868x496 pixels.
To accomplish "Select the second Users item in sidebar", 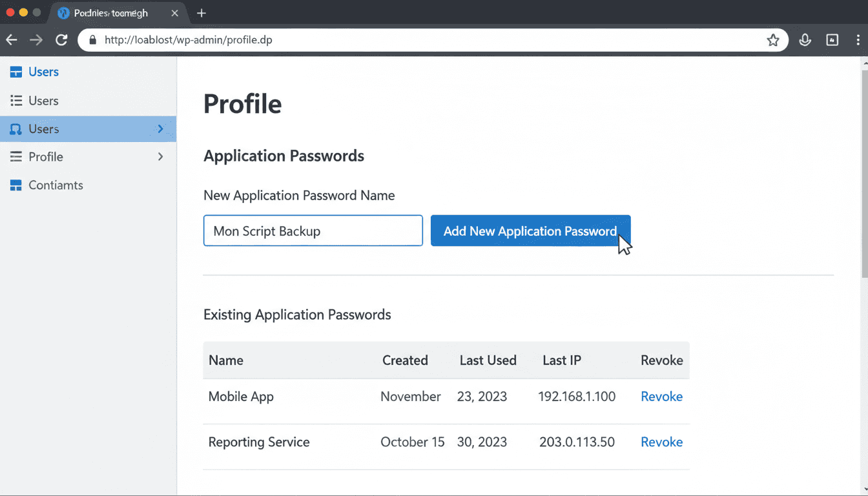I will click(x=43, y=101).
